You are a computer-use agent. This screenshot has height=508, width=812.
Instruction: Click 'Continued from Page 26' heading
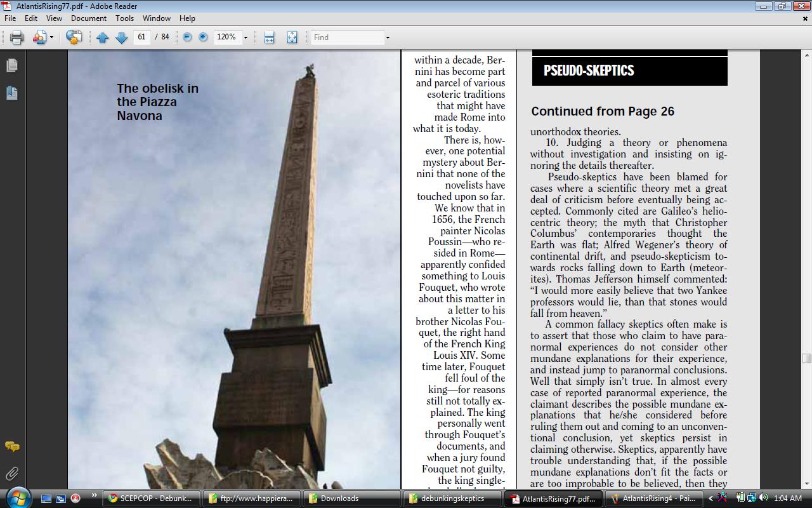coord(603,111)
